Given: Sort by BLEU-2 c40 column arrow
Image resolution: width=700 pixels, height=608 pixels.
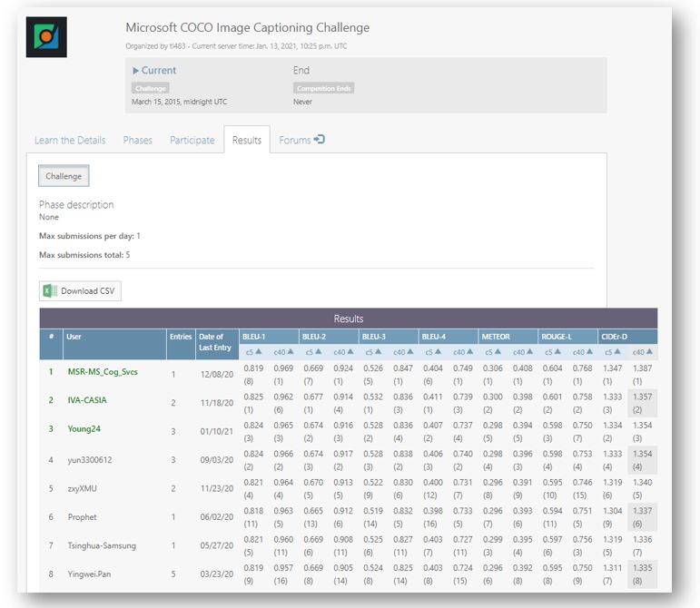Looking at the screenshot, I should pyautogui.click(x=350, y=352).
